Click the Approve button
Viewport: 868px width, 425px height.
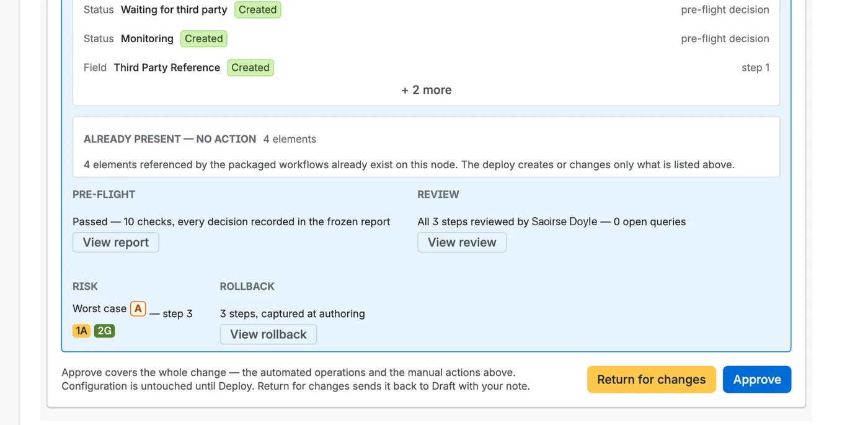[x=756, y=379]
